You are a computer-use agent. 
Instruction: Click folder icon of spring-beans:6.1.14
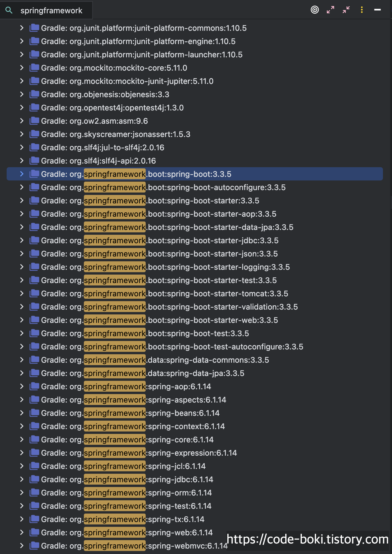coord(34,413)
